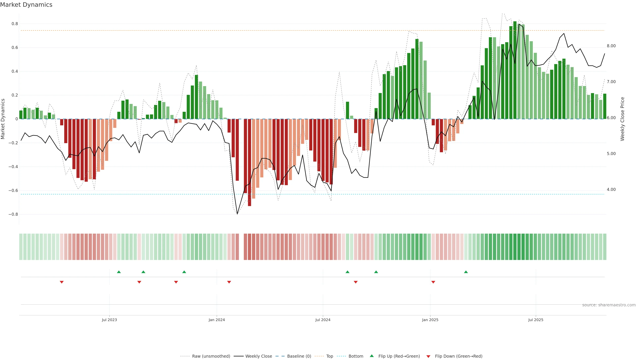Select the earliest Flip Down marker before Jul 2023
Viewport: 644px width, 362px height.
(62, 282)
